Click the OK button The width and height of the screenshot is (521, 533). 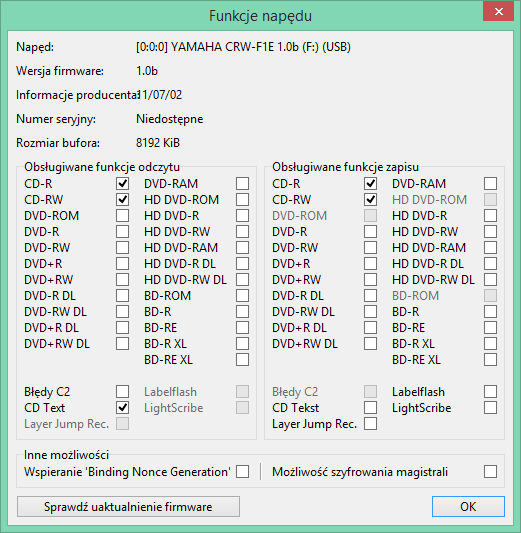468,506
